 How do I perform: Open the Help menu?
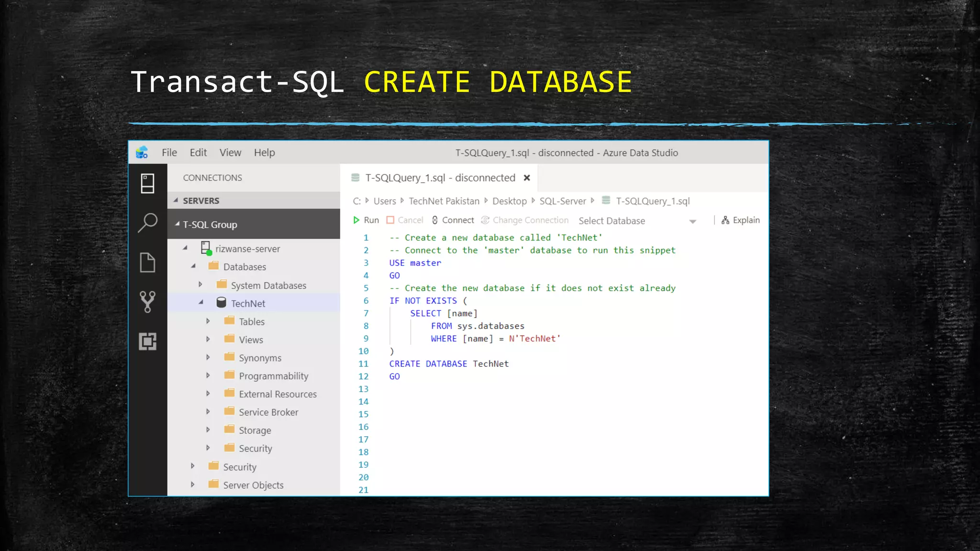[x=264, y=153]
